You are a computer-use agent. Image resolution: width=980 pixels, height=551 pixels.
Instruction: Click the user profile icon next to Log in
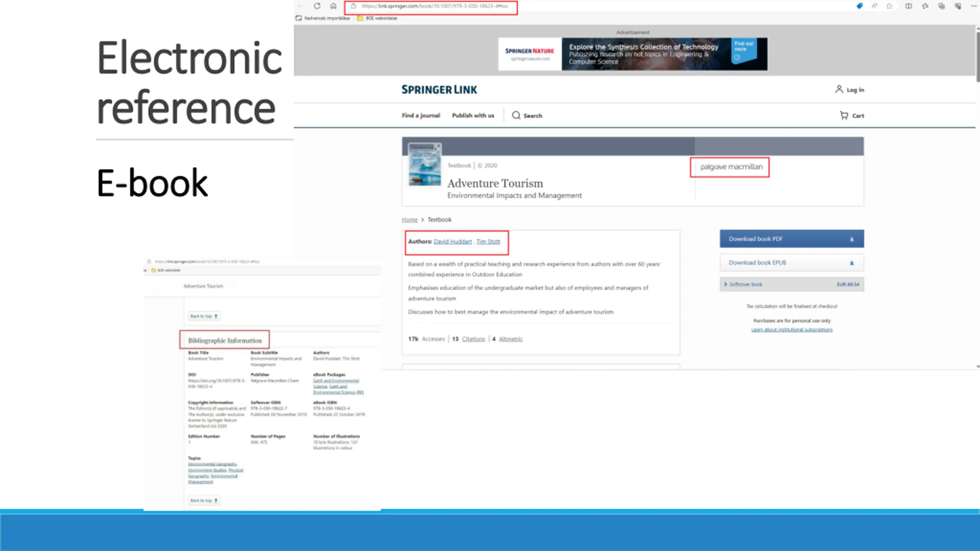(839, 89)
